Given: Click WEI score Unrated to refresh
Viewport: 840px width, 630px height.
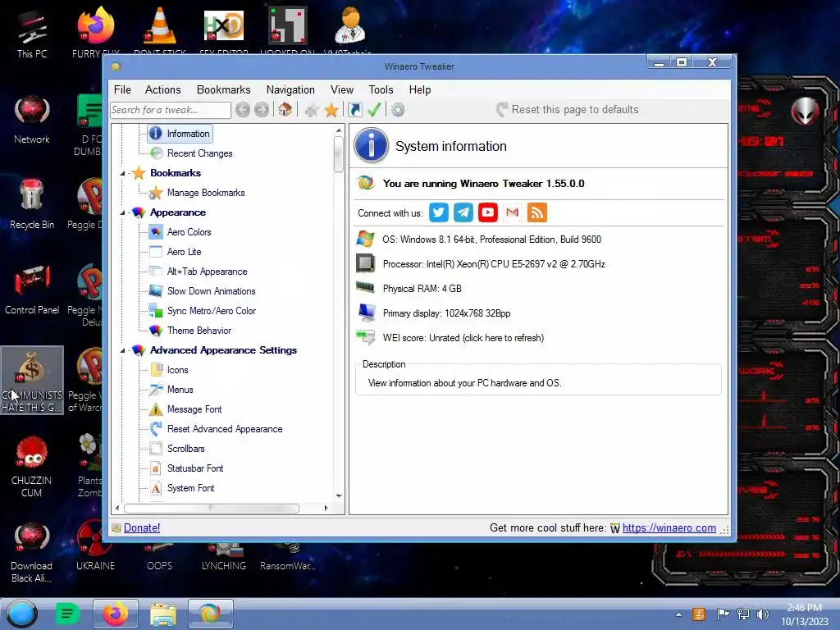Looking at the screenshot, I should coord(463,338).
